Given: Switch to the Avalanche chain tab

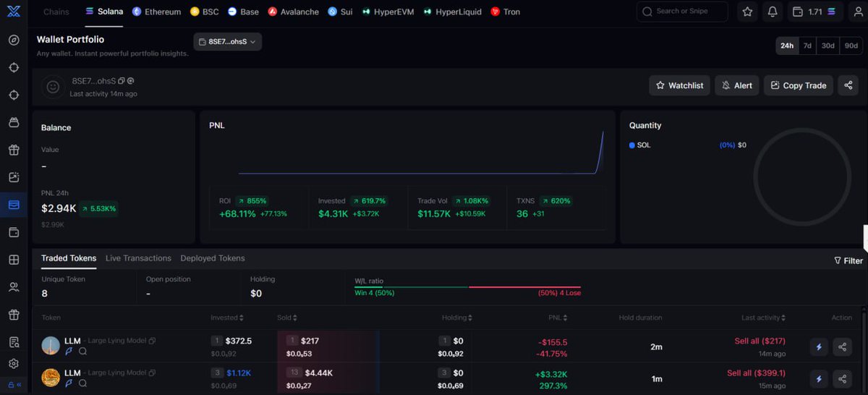Looking at the screenshot, I should [x=293, y=12].
